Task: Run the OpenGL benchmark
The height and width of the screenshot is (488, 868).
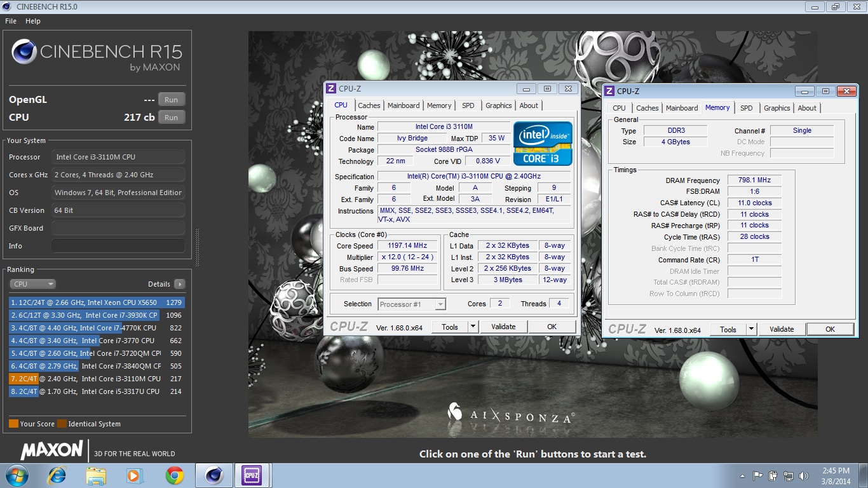Action: [172, 100]
